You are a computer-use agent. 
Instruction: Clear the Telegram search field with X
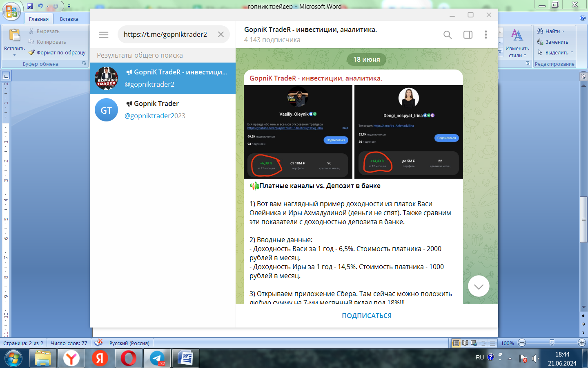click(221, 34)
